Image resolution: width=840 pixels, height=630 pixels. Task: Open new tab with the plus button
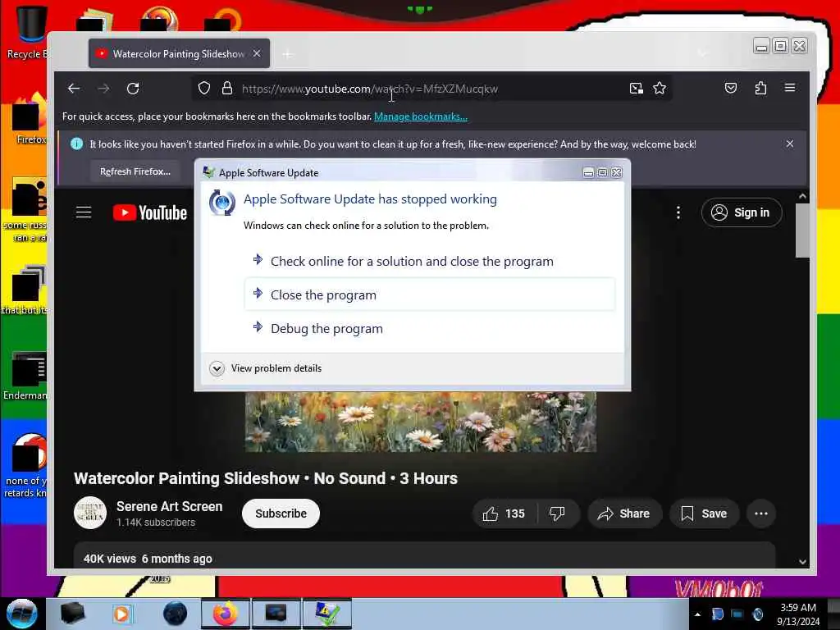pyautogui.click(x=288, y=54)
